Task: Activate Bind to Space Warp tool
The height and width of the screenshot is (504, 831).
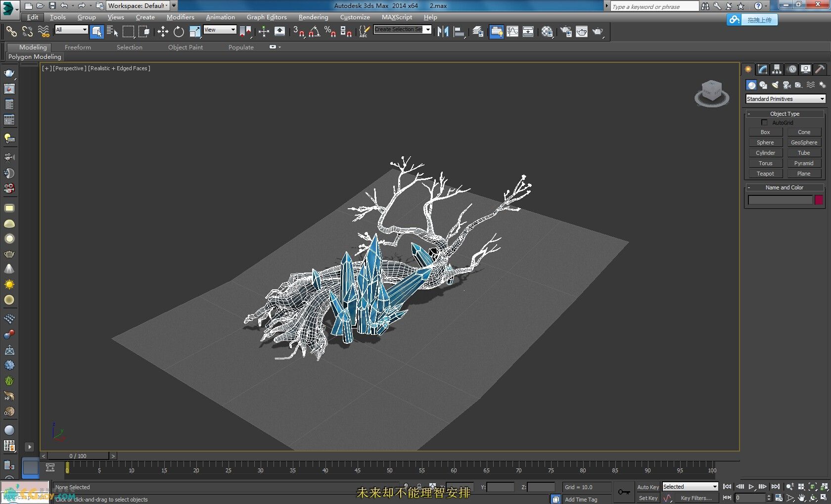Action: click(44, 32)
